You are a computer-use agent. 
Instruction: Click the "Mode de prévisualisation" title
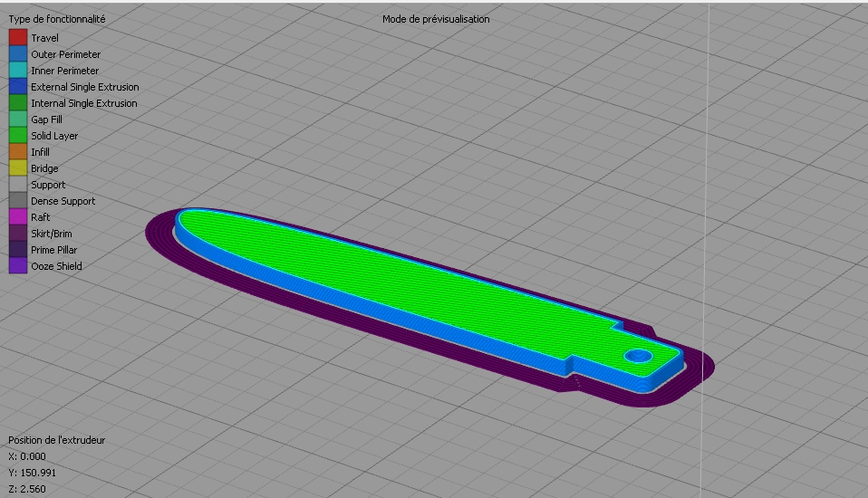(436, 19)
